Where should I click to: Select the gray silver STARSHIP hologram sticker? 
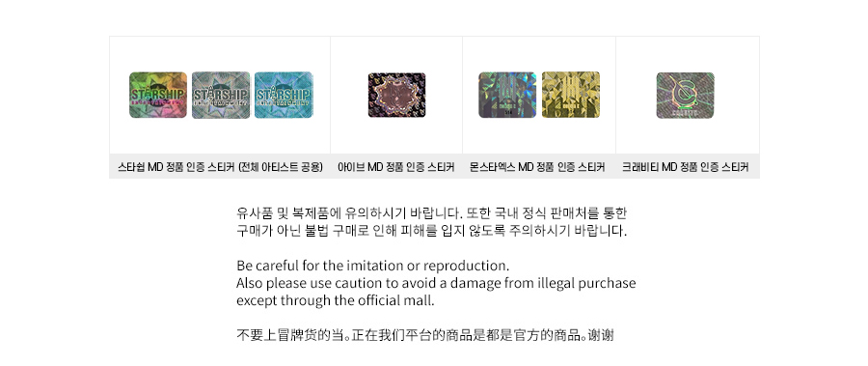(221, 95)
